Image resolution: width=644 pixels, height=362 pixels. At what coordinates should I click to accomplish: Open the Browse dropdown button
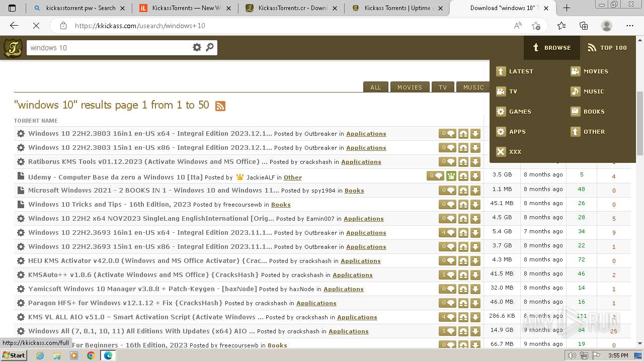[x=552, y=48]
